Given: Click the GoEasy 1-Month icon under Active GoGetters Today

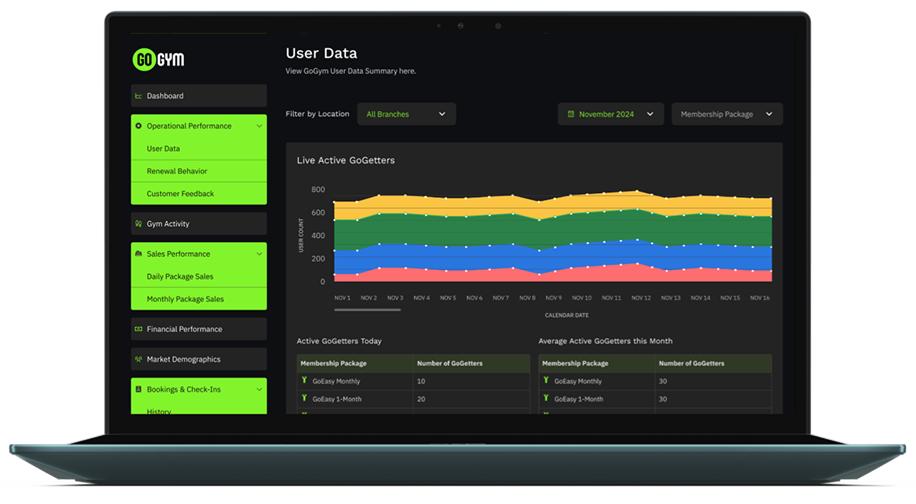Looking at the screenshot, I should click(x=304, y=398).
